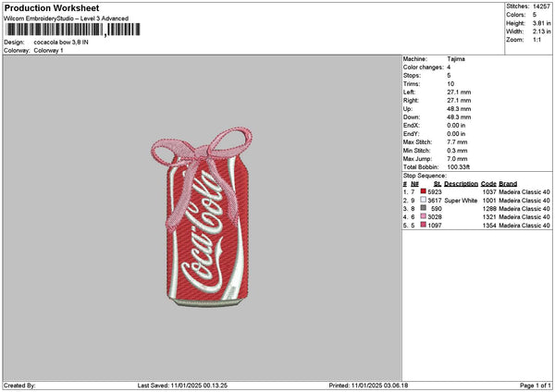Select the design name 'cocacola bow 3,8 IN'
The height and width of the screenshot is (392, 555).
(x=61, y=43)
